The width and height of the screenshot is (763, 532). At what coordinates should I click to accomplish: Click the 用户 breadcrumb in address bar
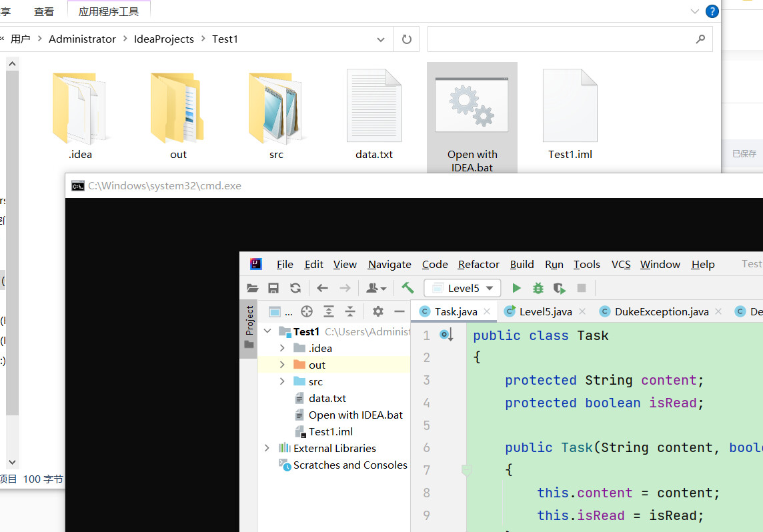tap(20, 39)
